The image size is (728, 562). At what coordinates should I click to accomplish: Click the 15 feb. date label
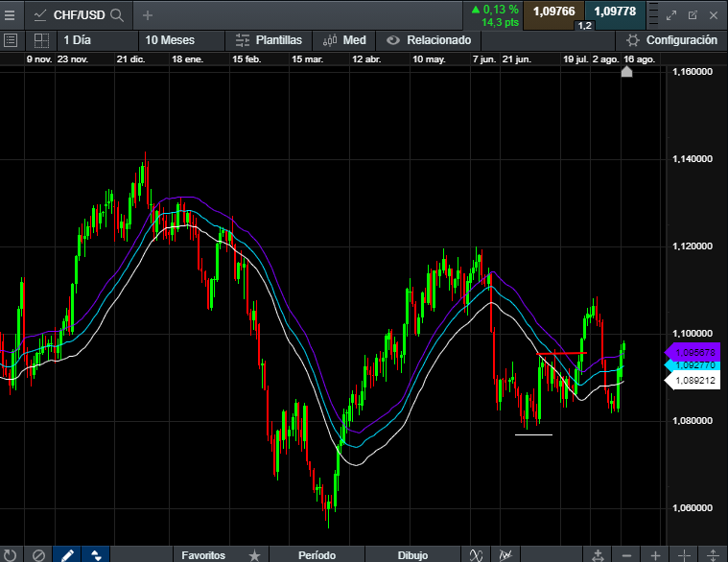click(x=247, y=59)
